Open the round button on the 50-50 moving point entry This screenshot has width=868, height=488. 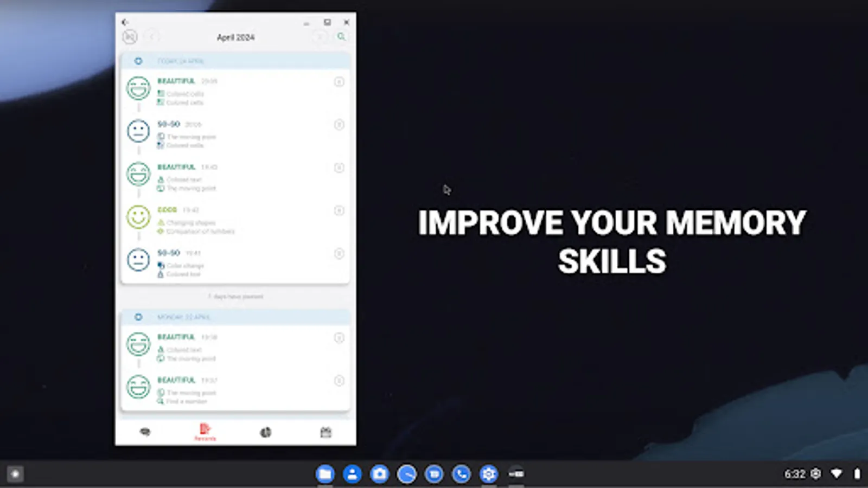pyautogui.click(x=339, y=125)
